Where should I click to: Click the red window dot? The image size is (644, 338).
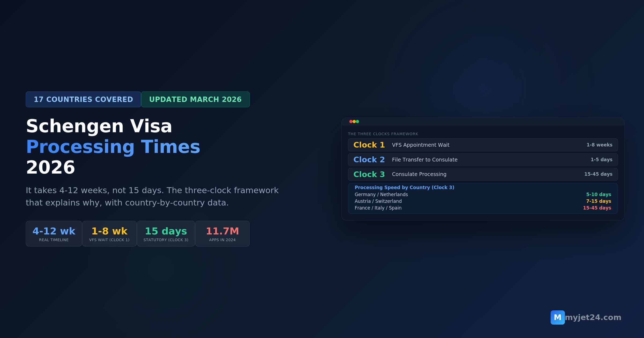point(351,122)
